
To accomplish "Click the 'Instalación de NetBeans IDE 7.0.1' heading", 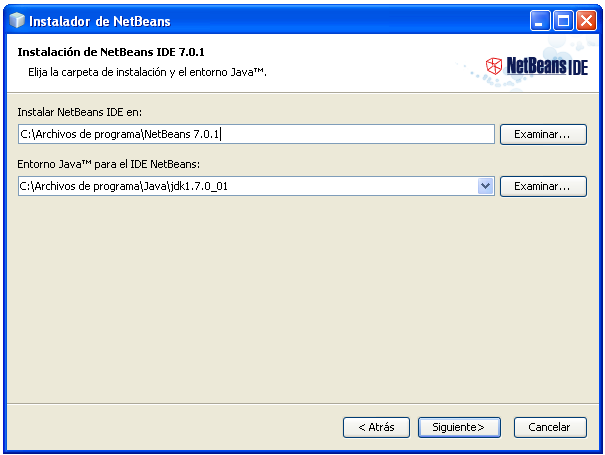I will (x=111, y=52).
